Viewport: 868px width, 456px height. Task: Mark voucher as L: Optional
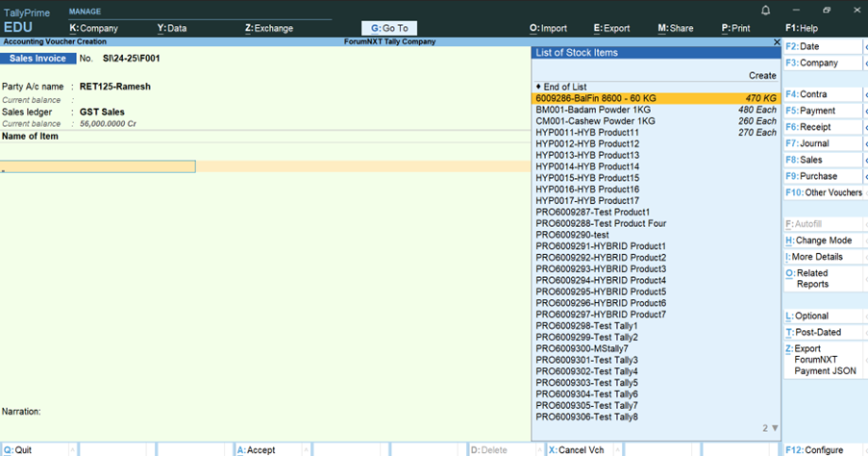pos(823,316)
